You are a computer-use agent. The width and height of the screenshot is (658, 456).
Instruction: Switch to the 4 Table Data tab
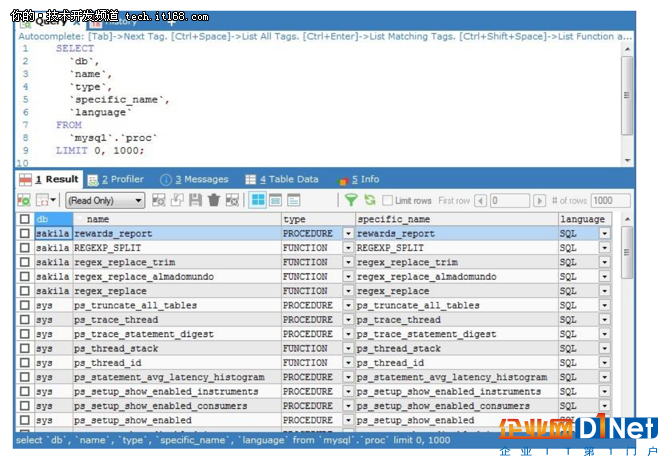(x=282, y=180)
